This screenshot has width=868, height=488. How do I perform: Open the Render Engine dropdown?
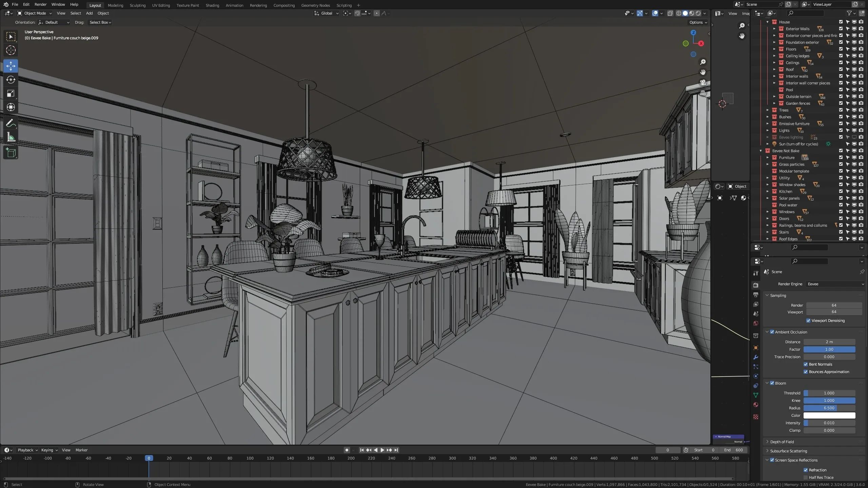tap(834, 284)
